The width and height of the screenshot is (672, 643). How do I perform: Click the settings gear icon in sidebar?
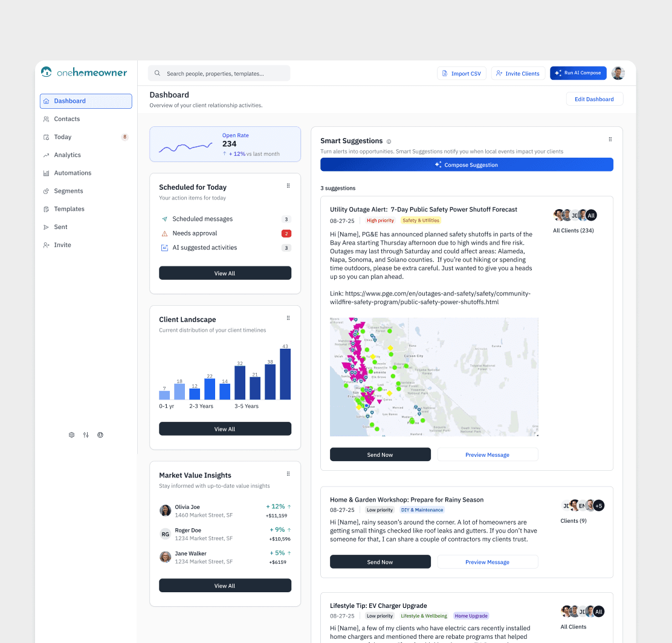pos(71,435)
